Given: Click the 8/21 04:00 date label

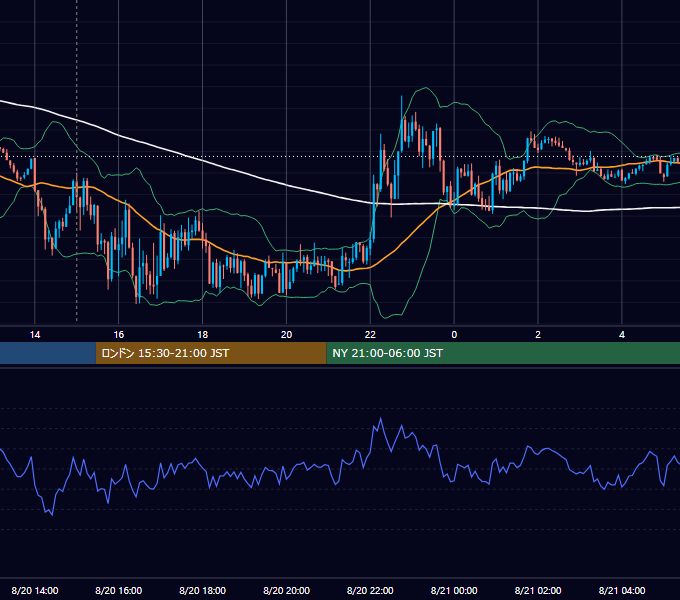Looking at the screenshot, I should click(x=622, y=590).
